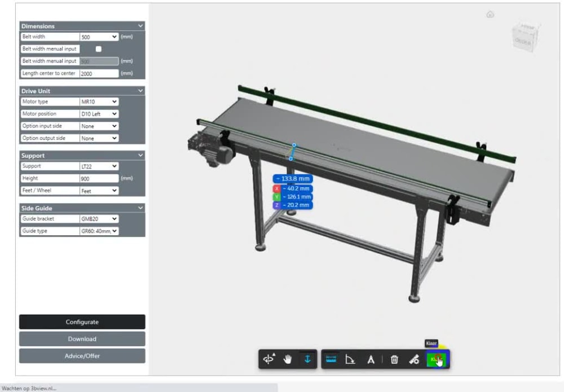Open the Option input side dropdown

(x=99, y=126)
